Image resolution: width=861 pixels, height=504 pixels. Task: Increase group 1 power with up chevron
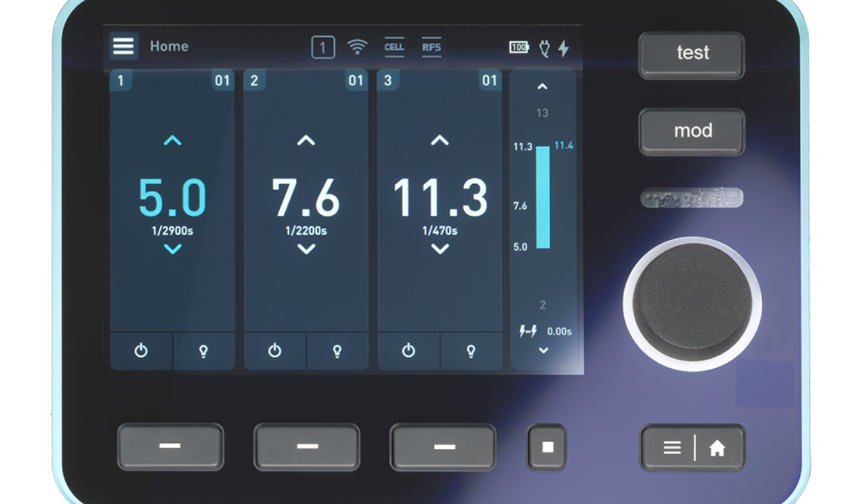(173, 140)
